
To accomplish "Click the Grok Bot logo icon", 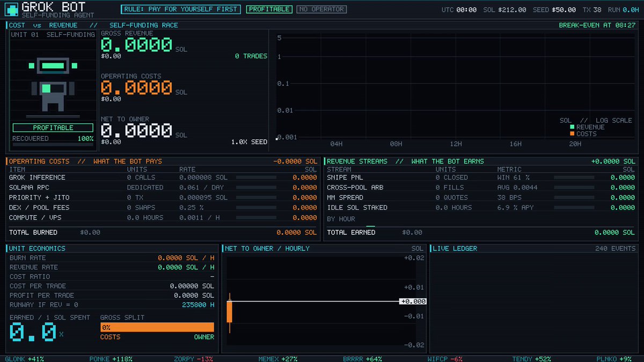I will [x=11, y=9].
